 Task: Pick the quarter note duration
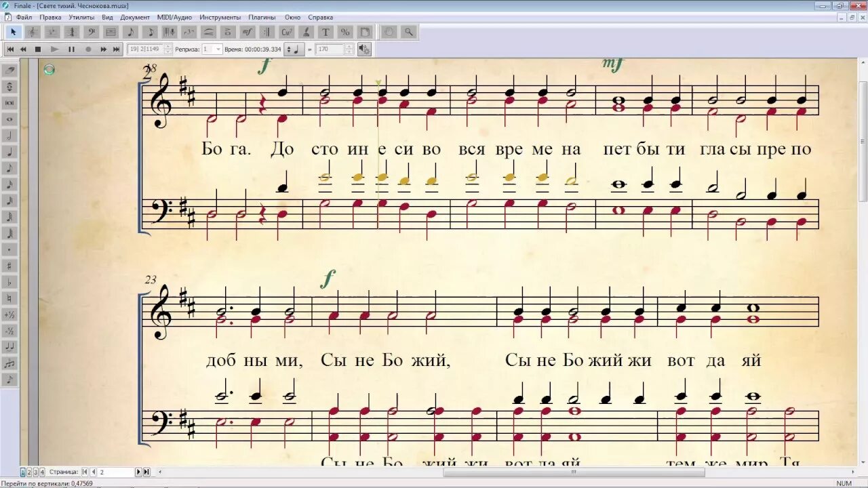click(11, 151)
